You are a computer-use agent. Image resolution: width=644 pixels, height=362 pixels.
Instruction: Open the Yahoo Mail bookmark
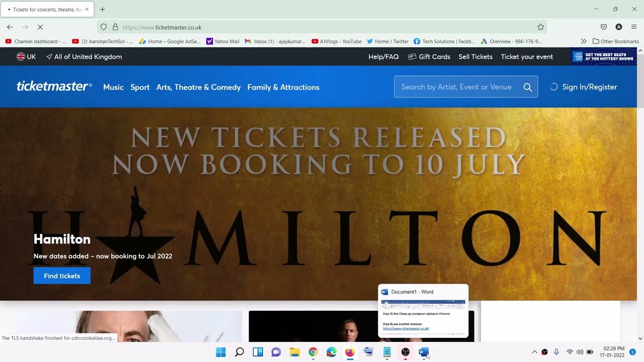pos(223,41)
